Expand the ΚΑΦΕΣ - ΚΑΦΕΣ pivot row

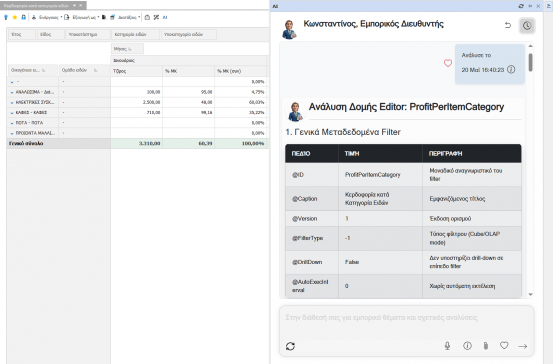coord(12,113)
